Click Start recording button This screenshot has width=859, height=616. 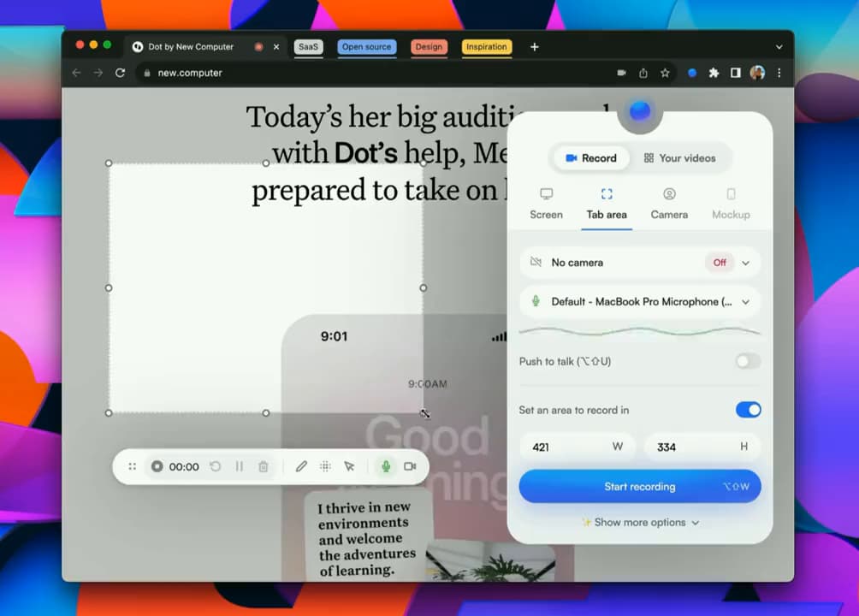[640, 486]
